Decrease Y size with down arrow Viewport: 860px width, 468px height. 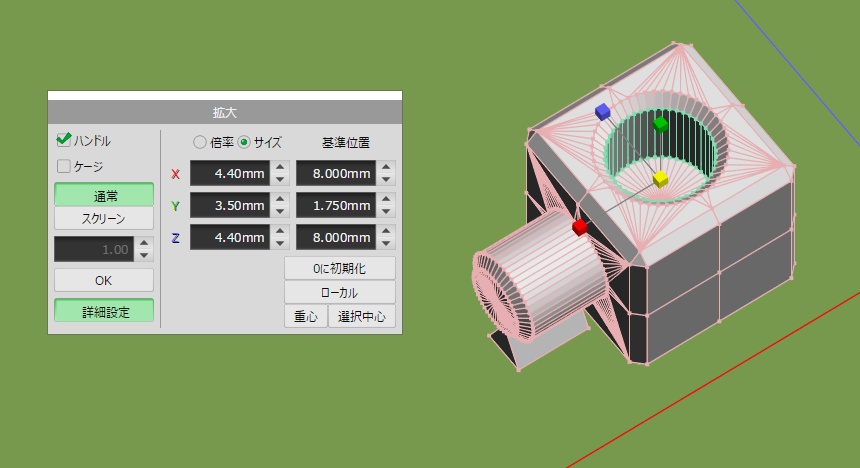[280, 211]
